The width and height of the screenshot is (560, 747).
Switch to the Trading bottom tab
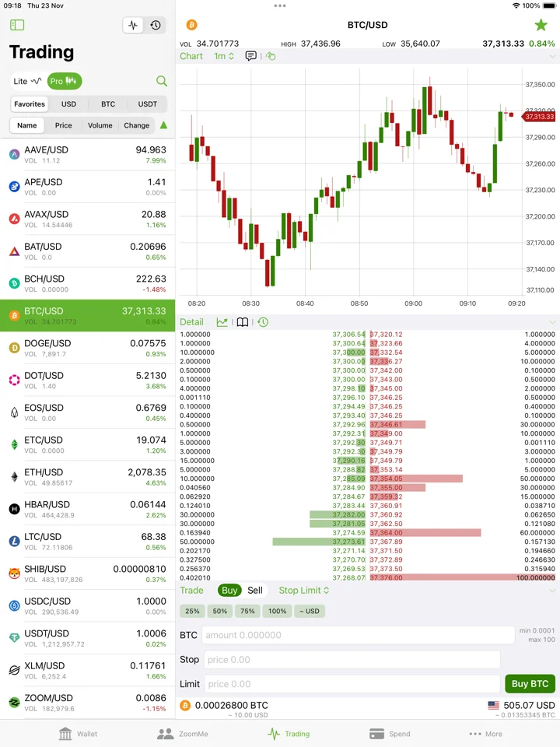[x=289, y=734]
